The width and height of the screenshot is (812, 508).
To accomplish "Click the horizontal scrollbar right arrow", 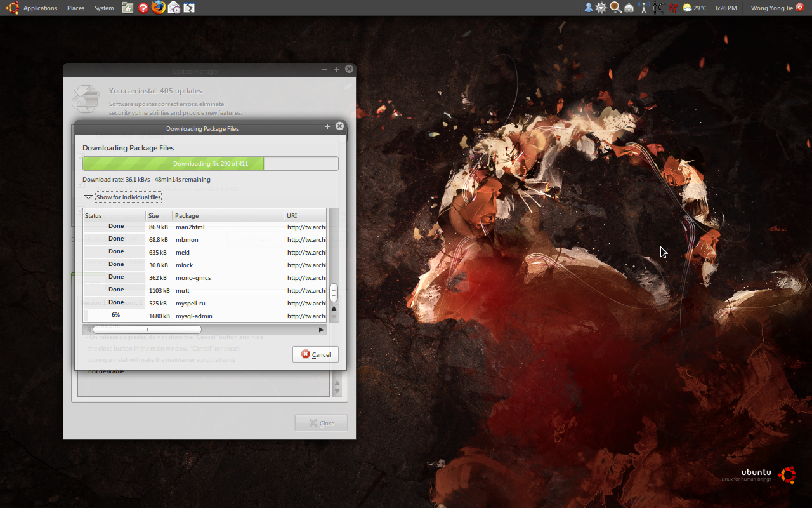I will (321, 330).
